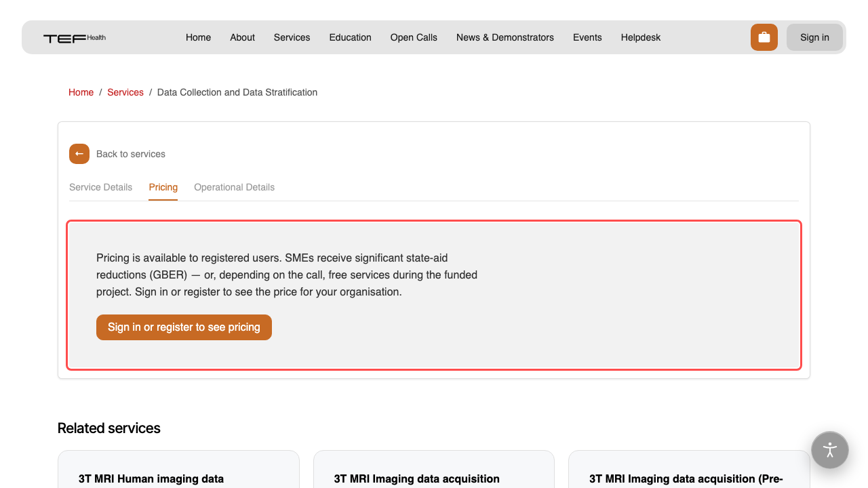Go to Education in the navbar

350,37
